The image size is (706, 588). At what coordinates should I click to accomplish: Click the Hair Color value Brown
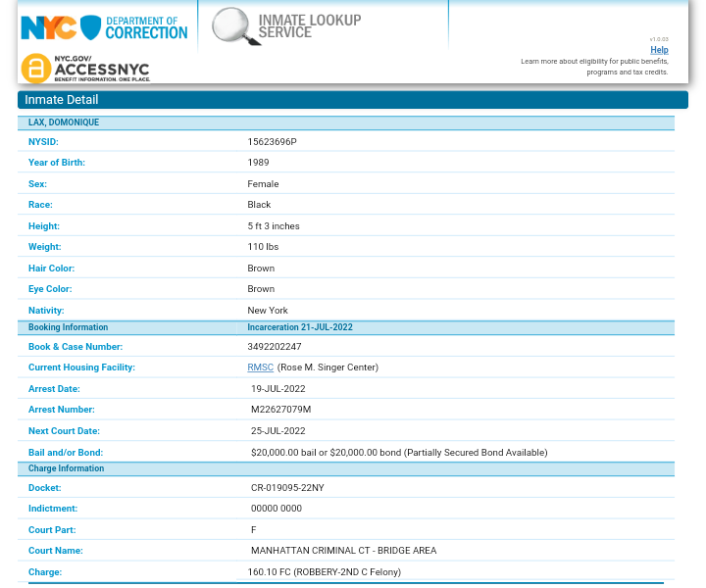(x=261, y=269)
